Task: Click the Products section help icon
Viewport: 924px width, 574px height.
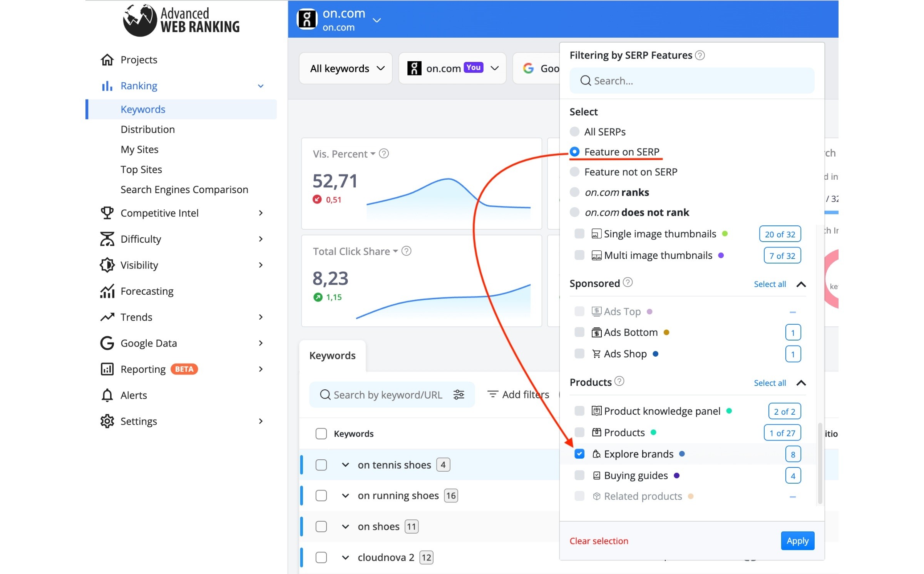Action: click(x=619, y=381)
